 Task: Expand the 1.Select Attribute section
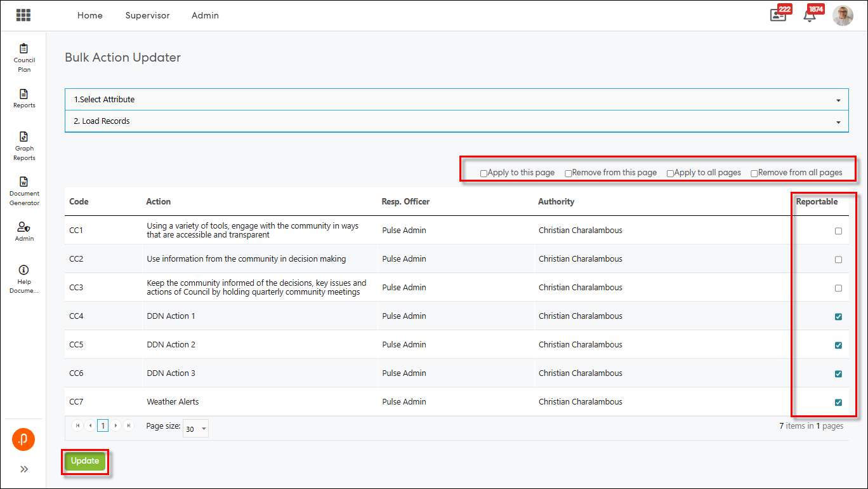[x=456, y=100]
